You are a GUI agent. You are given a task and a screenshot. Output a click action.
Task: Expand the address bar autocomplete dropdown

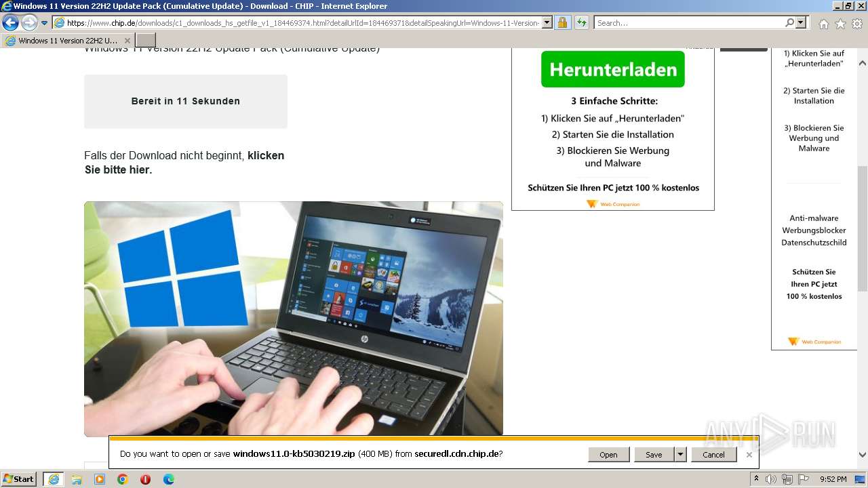[547, 23]
